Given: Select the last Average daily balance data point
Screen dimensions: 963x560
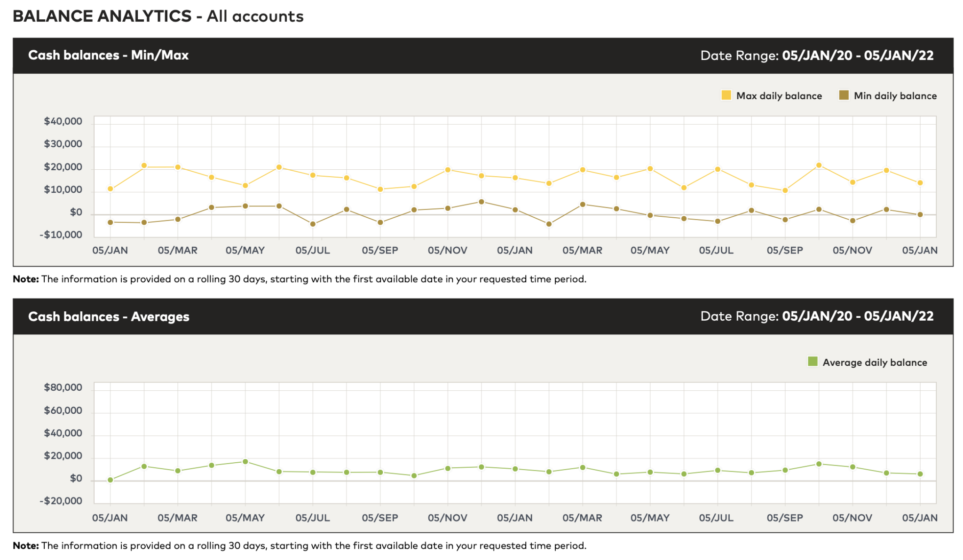Looking at the screenshot, I should tap(920, 474).
